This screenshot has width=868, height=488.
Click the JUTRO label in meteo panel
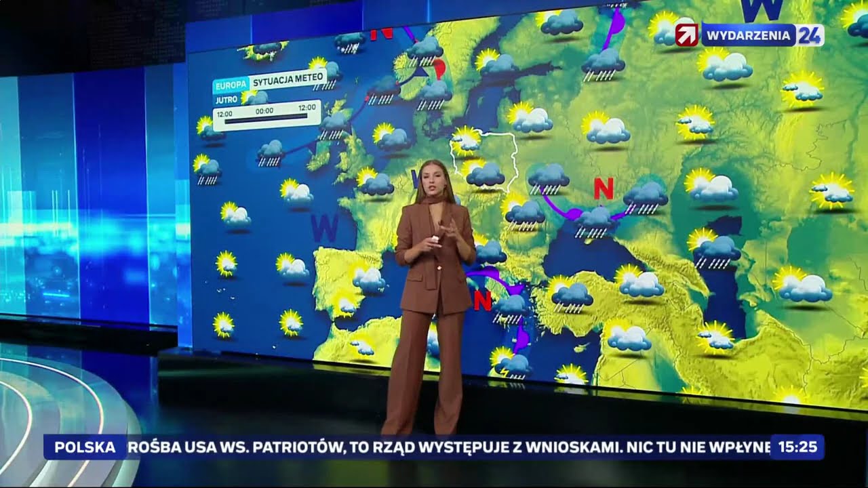click(x=226, y=100)
